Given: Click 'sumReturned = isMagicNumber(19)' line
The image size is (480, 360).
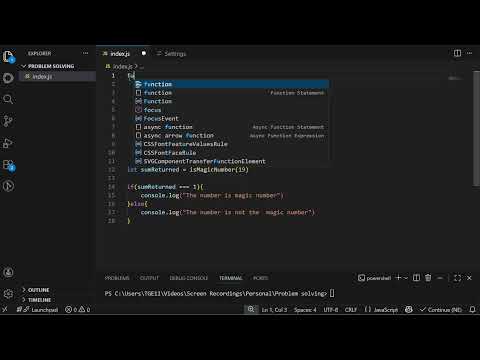Looking at the screenshot, I should pos(188,170).
